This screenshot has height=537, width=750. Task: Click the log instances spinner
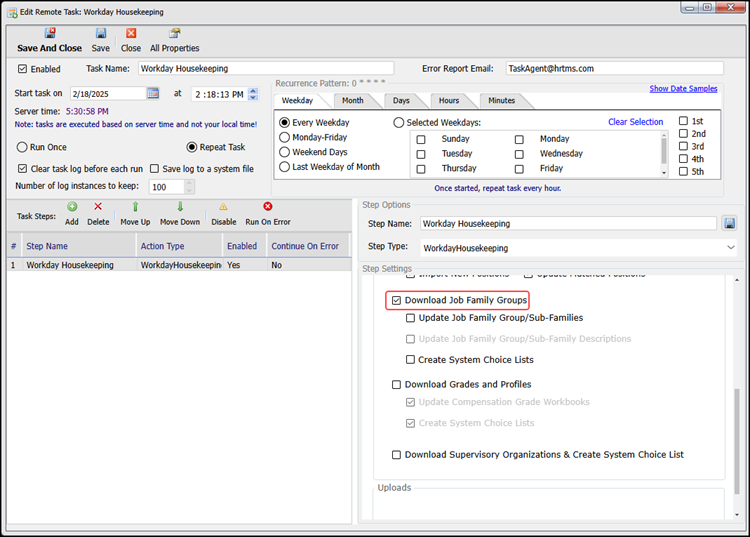click(x=189, y=186)
